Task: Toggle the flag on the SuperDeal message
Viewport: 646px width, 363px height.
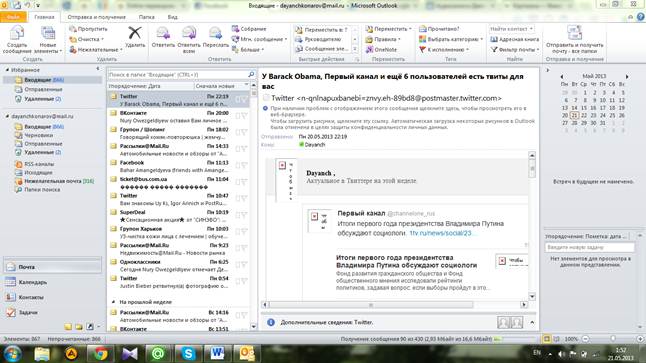Action: tap(244, 215)
